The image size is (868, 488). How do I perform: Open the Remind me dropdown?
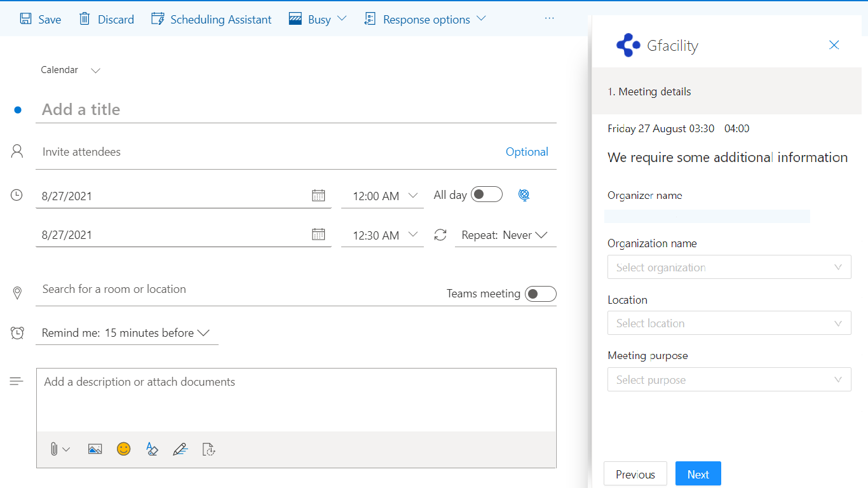127,333
